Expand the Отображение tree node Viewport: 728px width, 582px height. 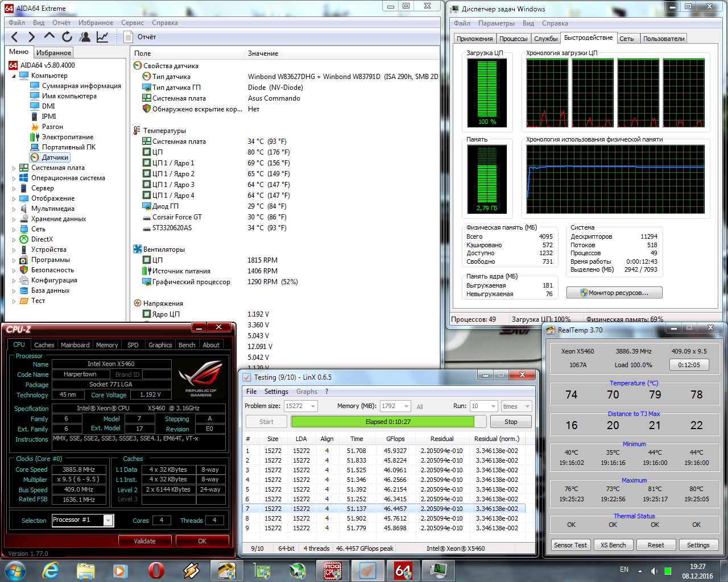tap(14, 198)
